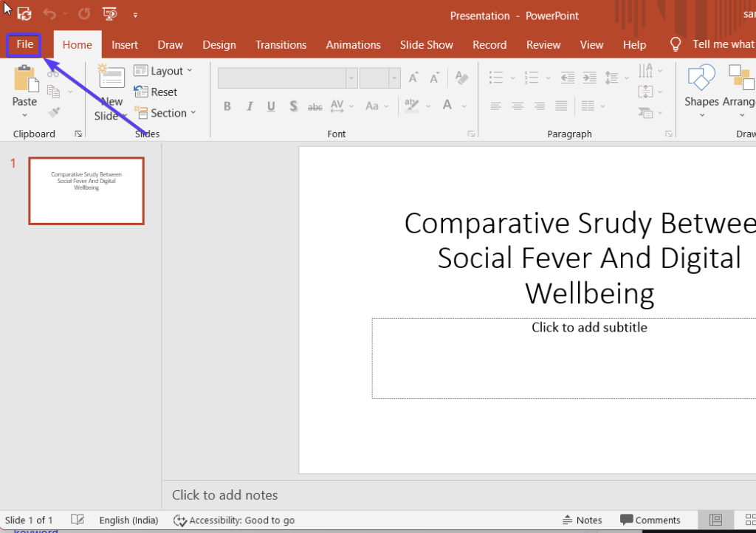The height and width of the screenshot is (533, 756).
Task: Increase list indent level
Action: coord(589,78)
